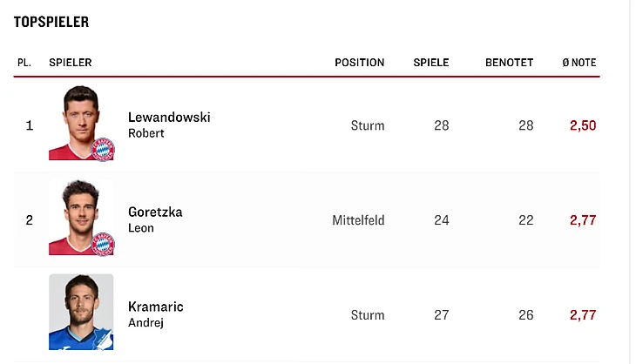Open the Goretzka player profile link
636x364 pixels.
(155, 212)
